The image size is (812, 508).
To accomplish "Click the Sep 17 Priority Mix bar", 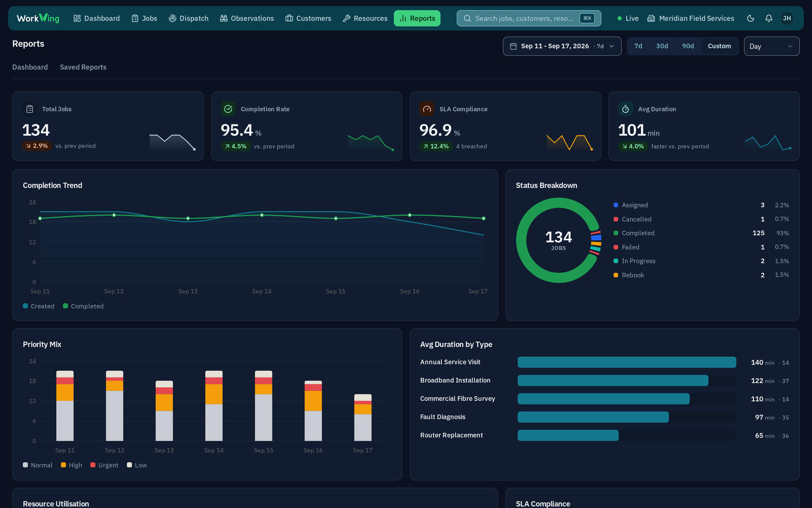I will coord(363,418).
